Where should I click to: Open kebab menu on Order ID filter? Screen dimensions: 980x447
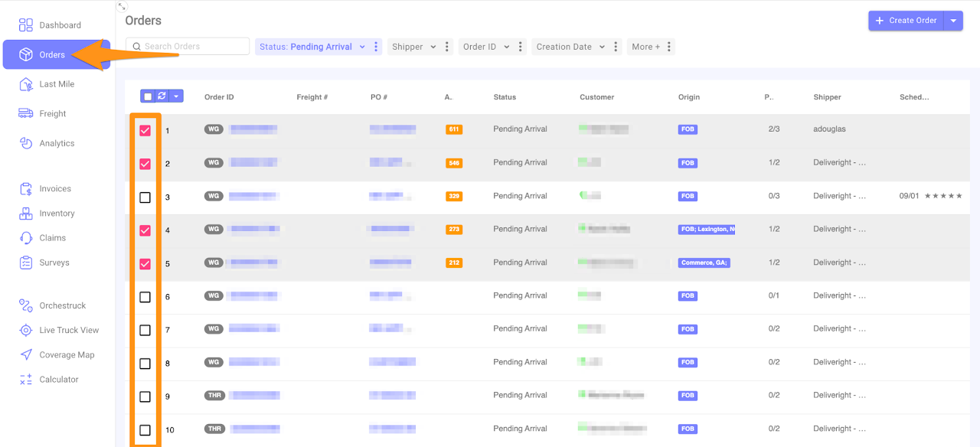[x=521, y=47]
